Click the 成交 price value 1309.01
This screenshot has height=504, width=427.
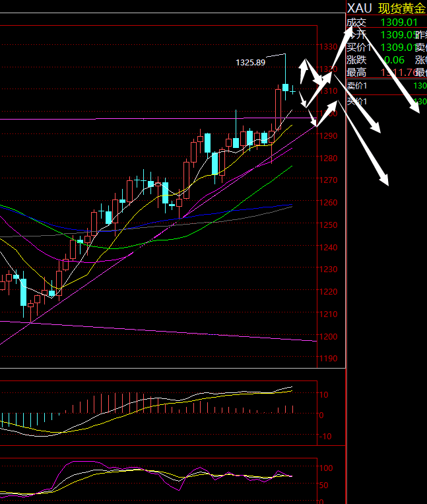click(399, 22)
